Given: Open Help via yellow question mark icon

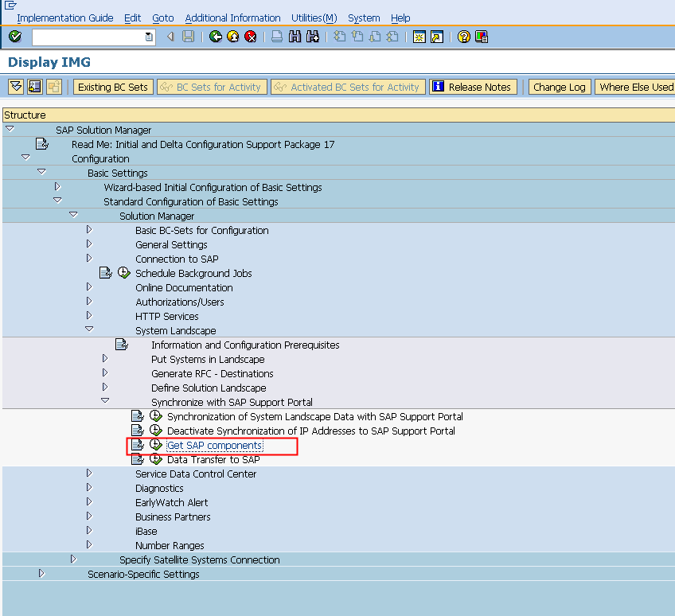Looking at the screenshot, I should (x=464, y=37).
